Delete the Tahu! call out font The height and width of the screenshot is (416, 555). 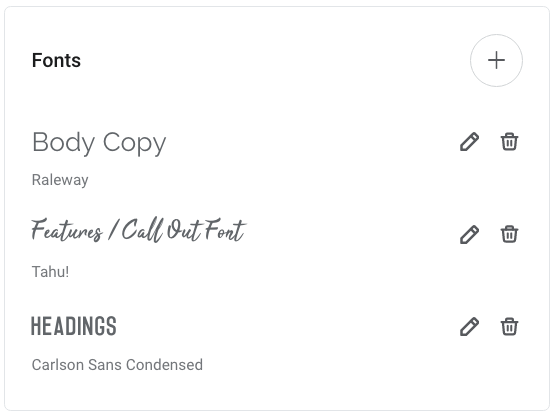(509, 234)
